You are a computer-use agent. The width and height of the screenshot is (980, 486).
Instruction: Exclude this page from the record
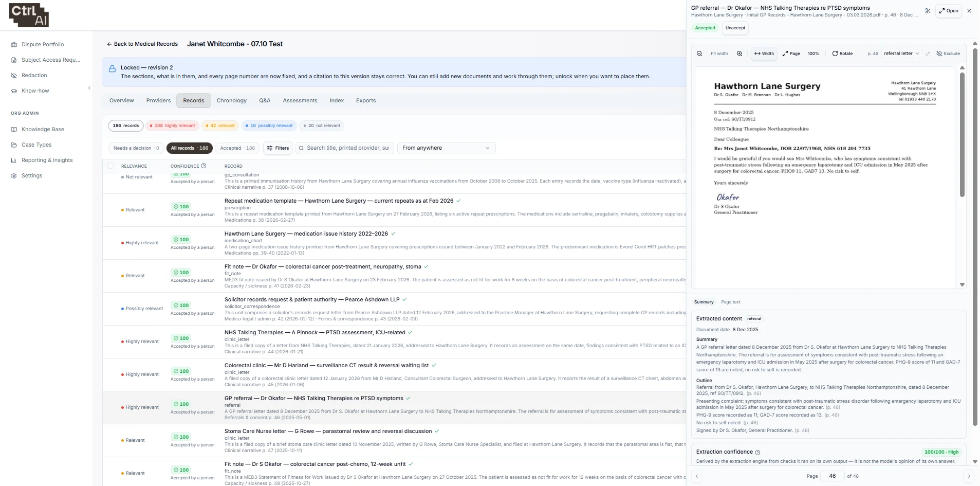(948, 53)
